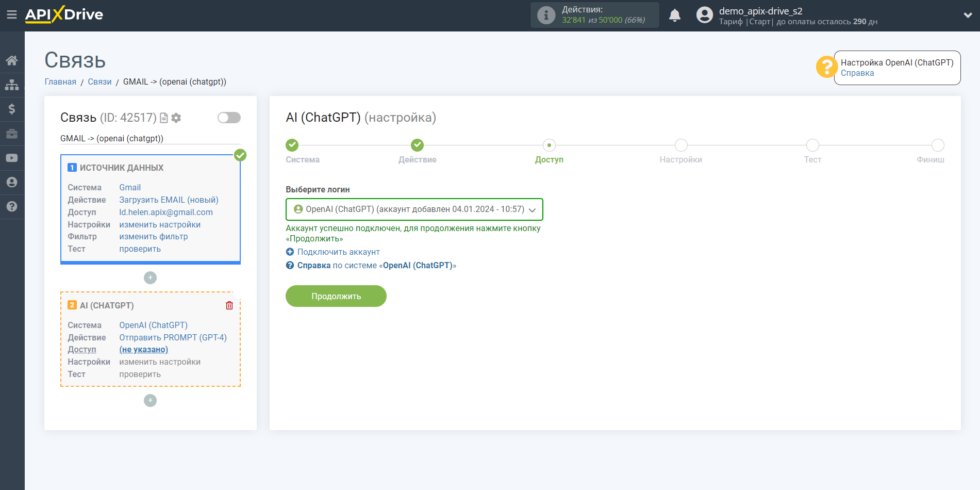Click the actions info icon
Screen dimensions: 980x490
pyautogui.click(x=546, y=15)
